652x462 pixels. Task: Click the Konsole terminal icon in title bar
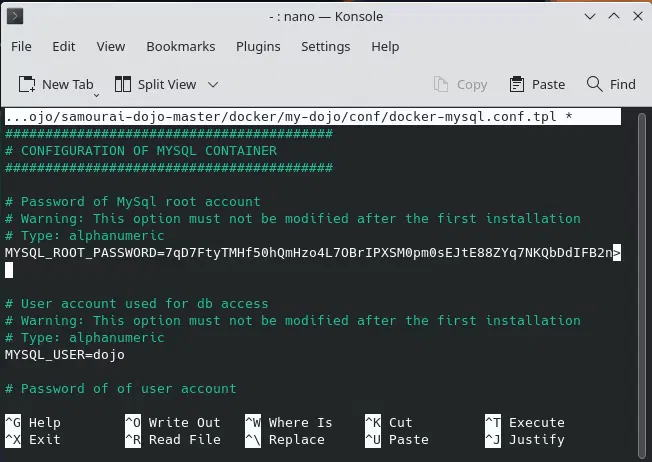15,17
